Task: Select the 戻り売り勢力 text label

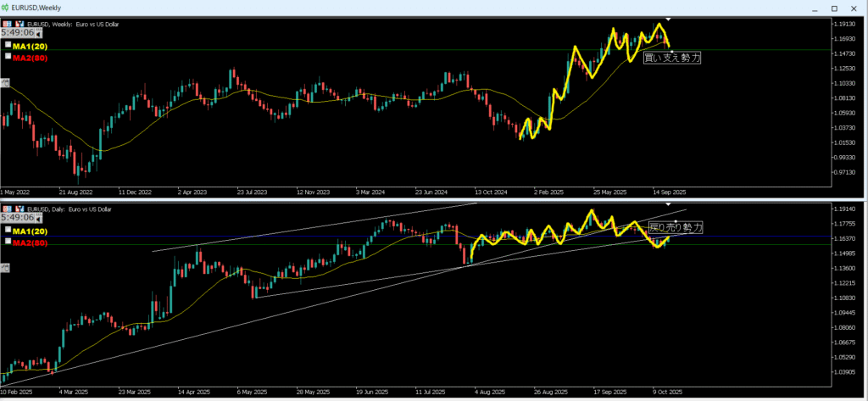Action: [675, 227]
